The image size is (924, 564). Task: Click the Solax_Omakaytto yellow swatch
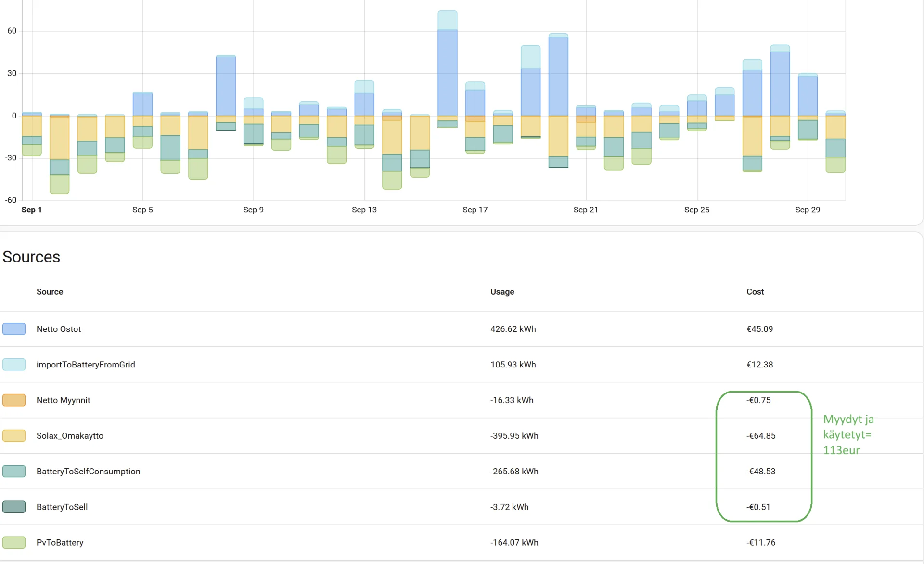pyautogui.click(x=14, y=436)
